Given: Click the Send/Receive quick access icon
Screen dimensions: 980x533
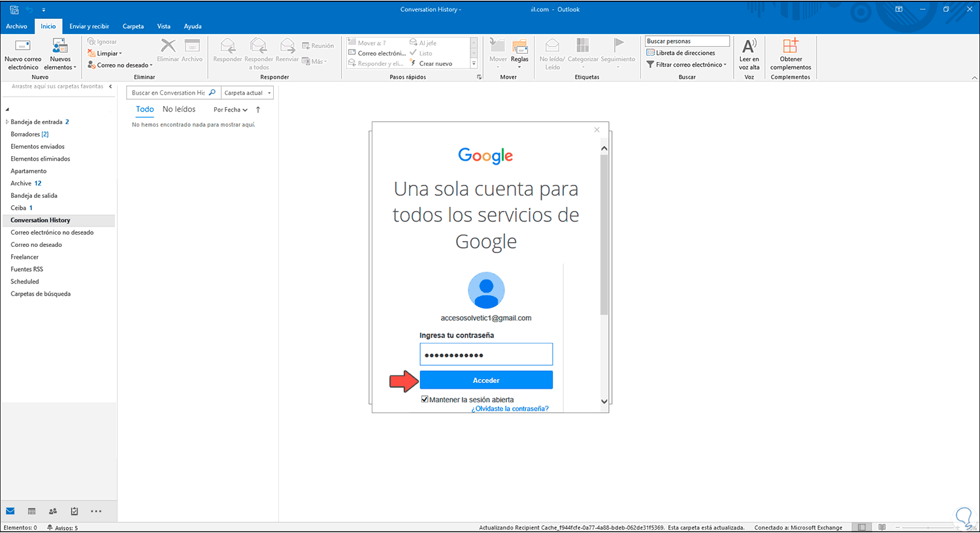Looking at the screenshot, I should pyautogui.click(x=14, y=10).
